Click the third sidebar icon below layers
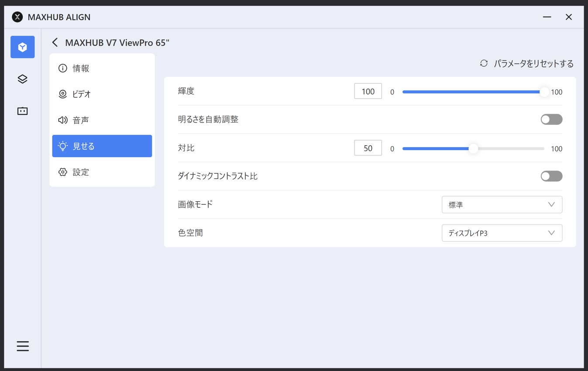Viewport: 588px width, 371px height. tap(23, 111)
